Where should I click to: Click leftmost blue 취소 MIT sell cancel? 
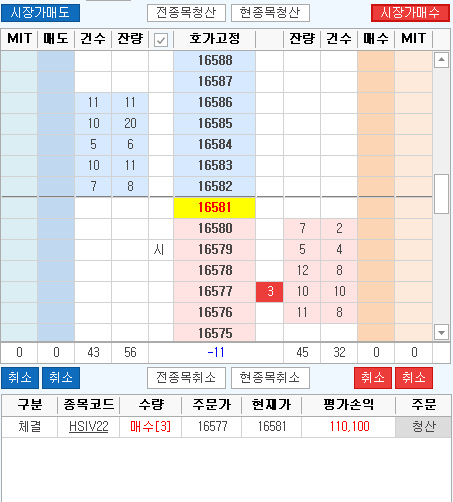point(20,378)
